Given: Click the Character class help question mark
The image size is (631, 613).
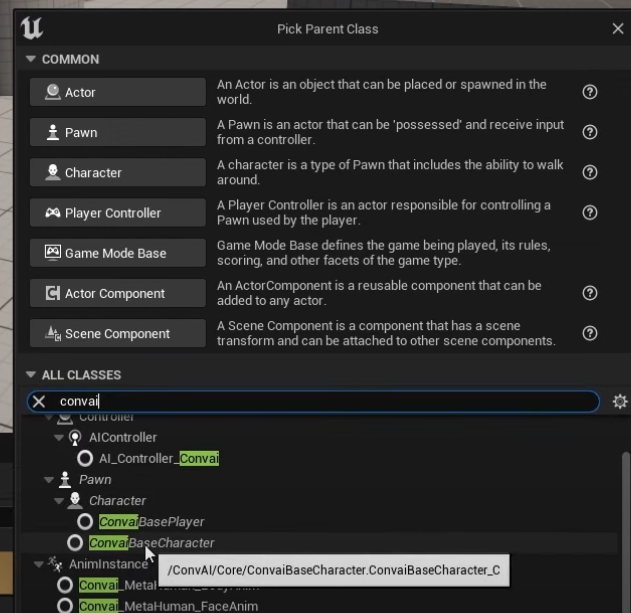Looking at the screenshot, I should click(x=589, y=172).
